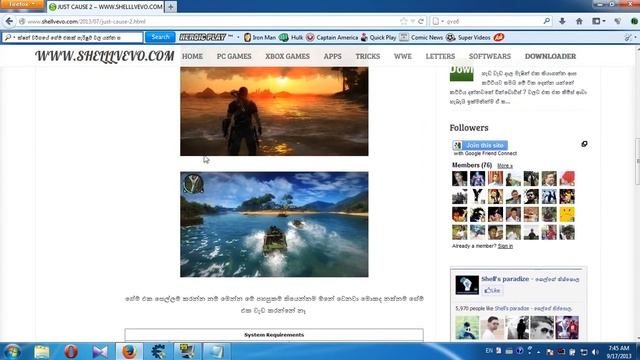Switch to Firefox on the taskbar
The width and height of the screenshot is (640, 360).
point(129,351)
